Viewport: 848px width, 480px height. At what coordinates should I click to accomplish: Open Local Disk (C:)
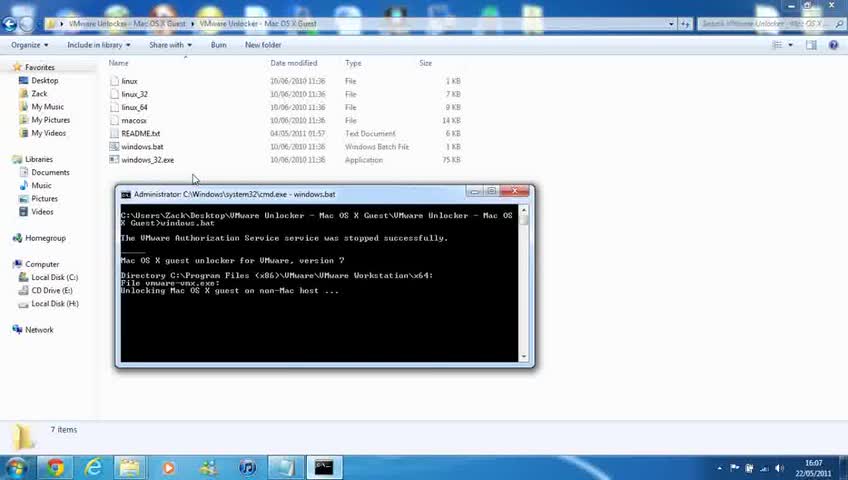click(x=54, y=277)
